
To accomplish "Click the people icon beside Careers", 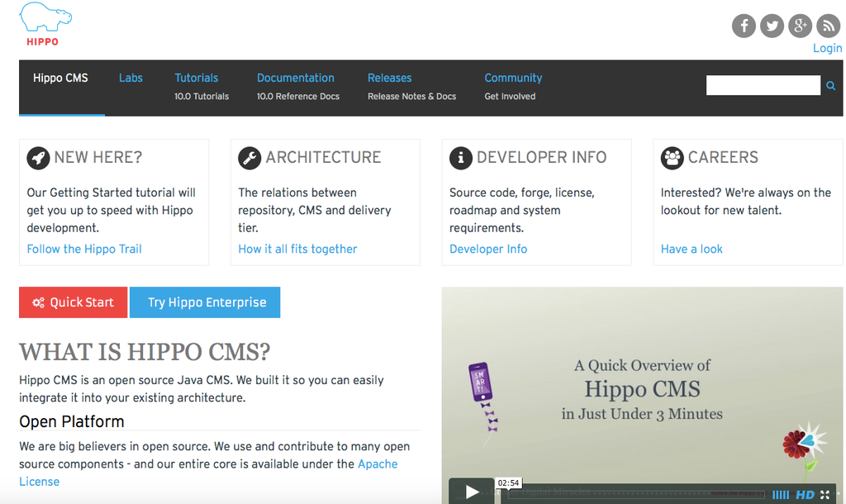I will (673, 158).
